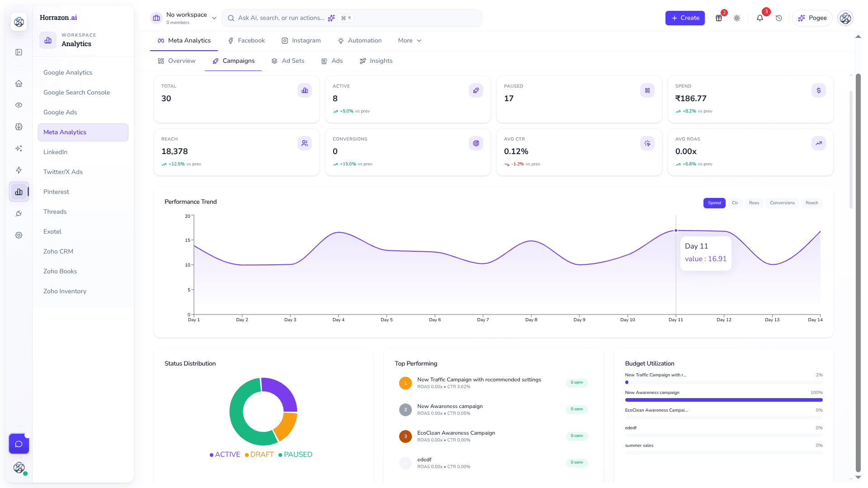The width and height of the screenshot is (868, 488).
Task: Open the Ad Sets sub-tab
Action: [288, 61]
